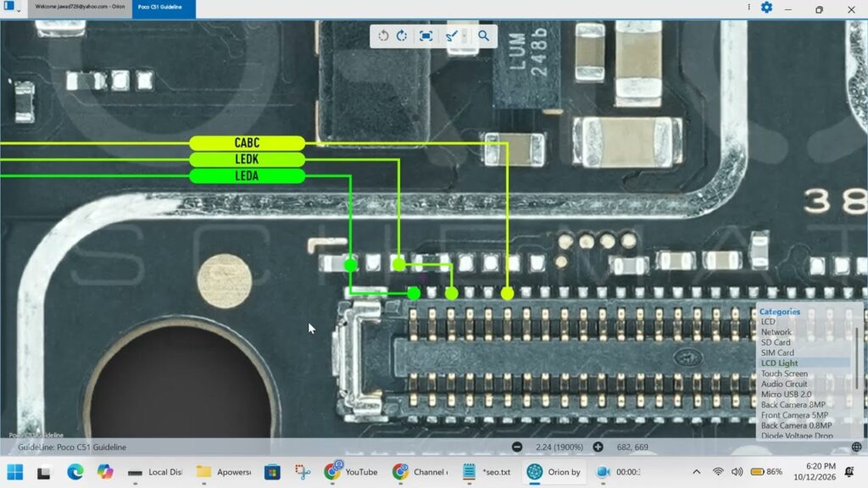Image resolution: width=868 pixels, height=488 pixels.
Task: Open the Orion settings gear
Action: click(766, 8)
